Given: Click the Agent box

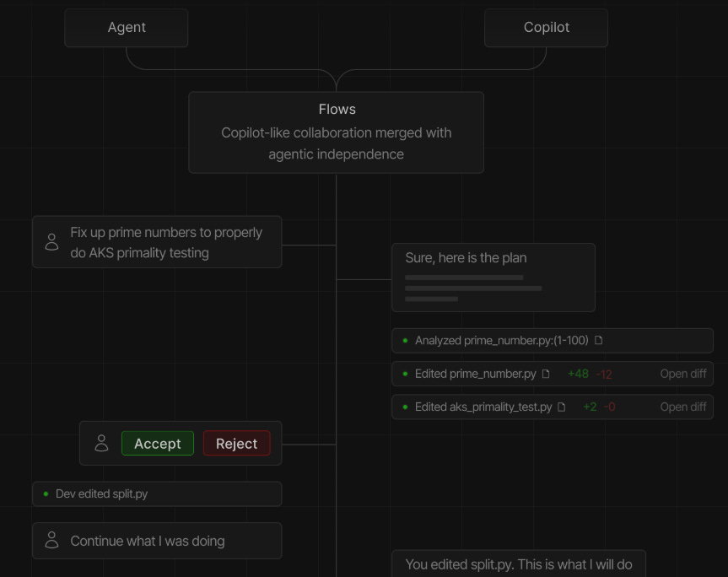Looking at the screenshot, I should pyautogui.click(x=127, y=28).
